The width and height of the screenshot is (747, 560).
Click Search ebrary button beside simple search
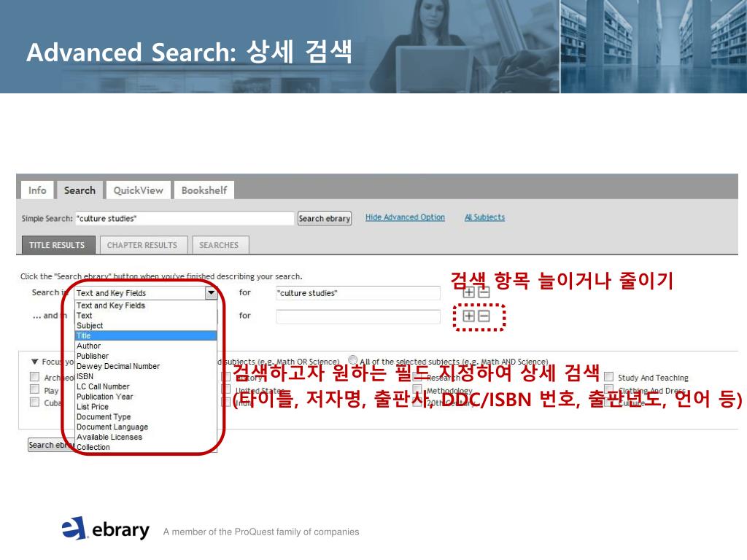(325, 219)
